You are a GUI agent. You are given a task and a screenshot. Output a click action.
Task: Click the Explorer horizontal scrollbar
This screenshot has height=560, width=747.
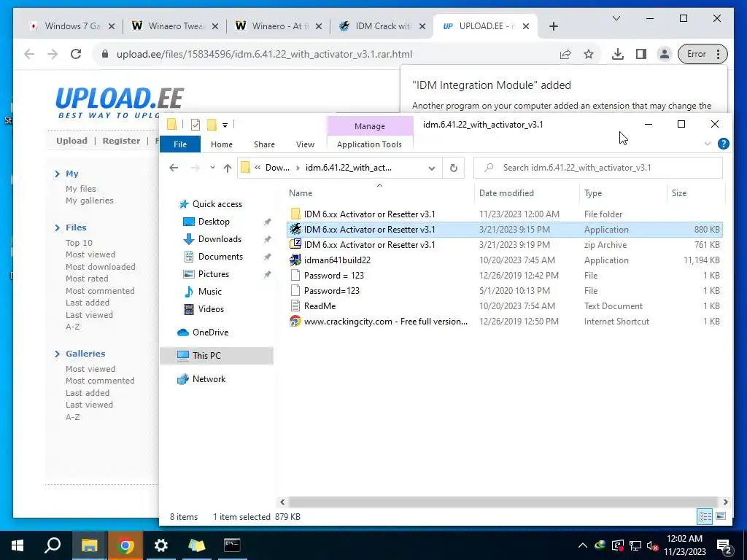pyautogui.click(x=503, y=502)
